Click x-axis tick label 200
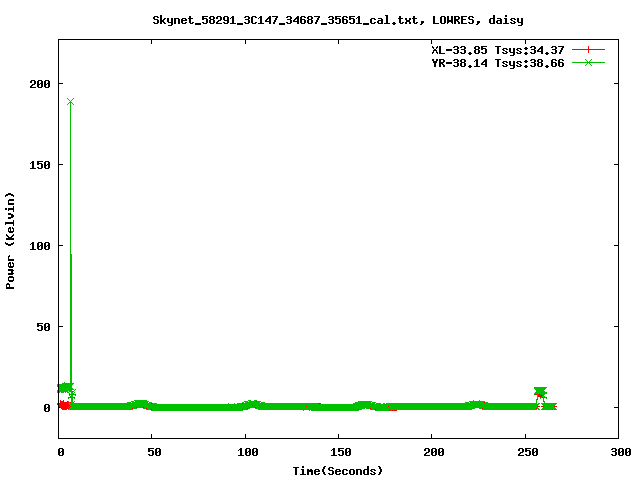This screenshot has width=640, height=480. 434,452
